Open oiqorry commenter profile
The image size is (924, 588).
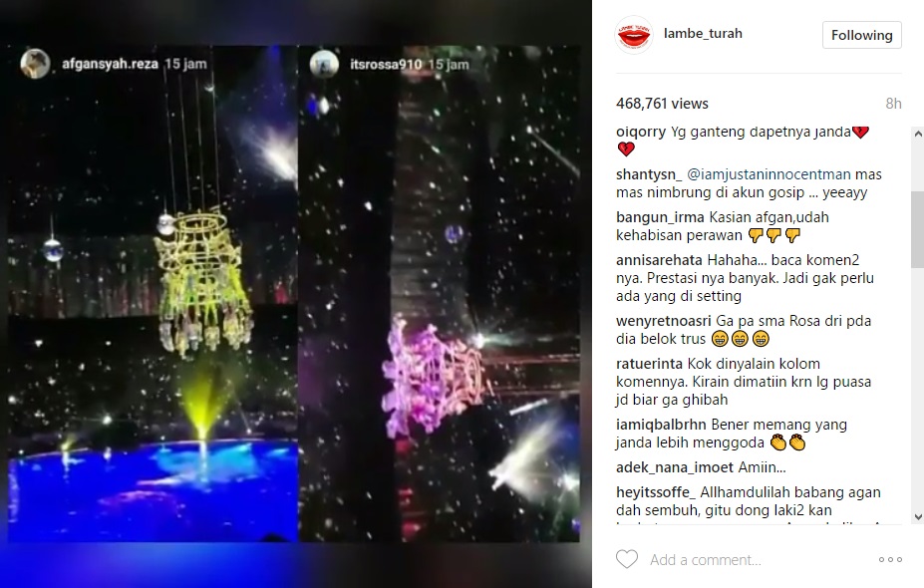pyautogui.click(x=641, y=132)
